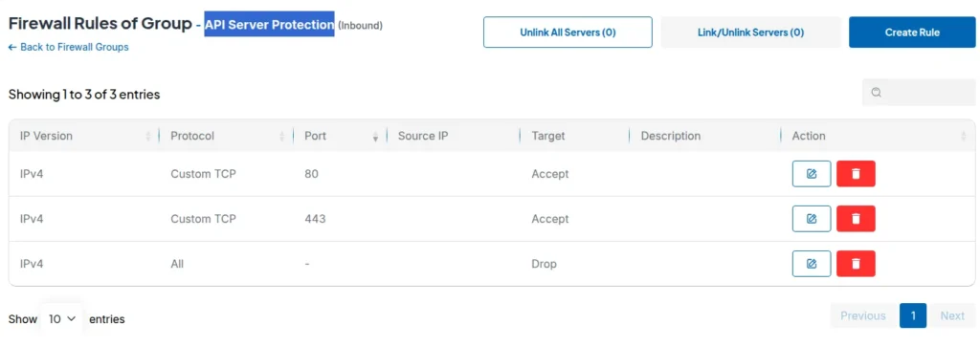The height and width of the screenshot is (346, 980).
Task: Delete the Drop All rule
Action: coord(856,264)
